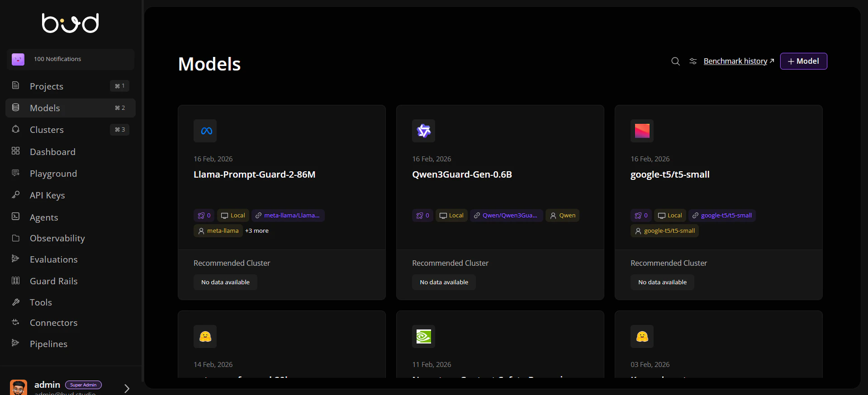Click the 0 count tag on google-t5 card
This screenshot has height=395, width=868.
641,216
